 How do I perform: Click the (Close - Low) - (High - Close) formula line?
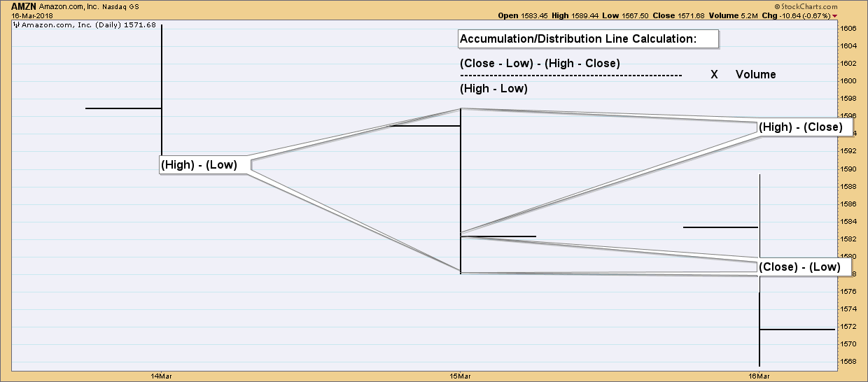pos(540,64)
